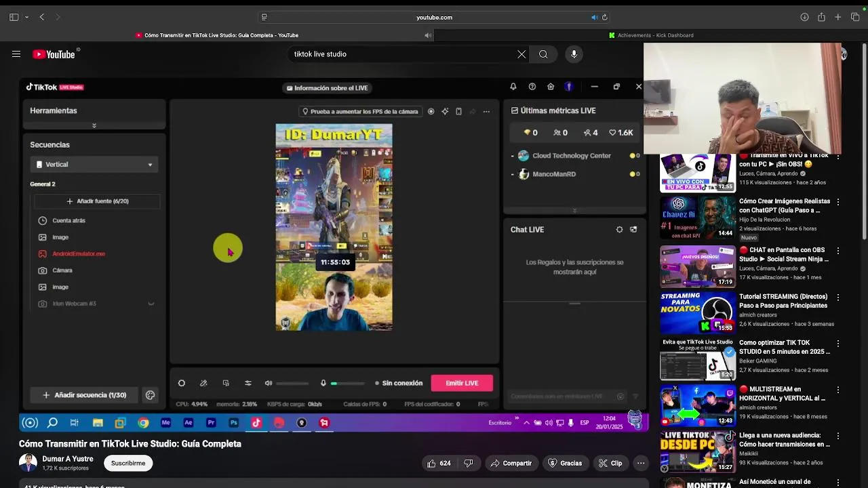868x488 pixels.
Task: Go to the YouTube home logo
Action: click(x=54, y=54)
